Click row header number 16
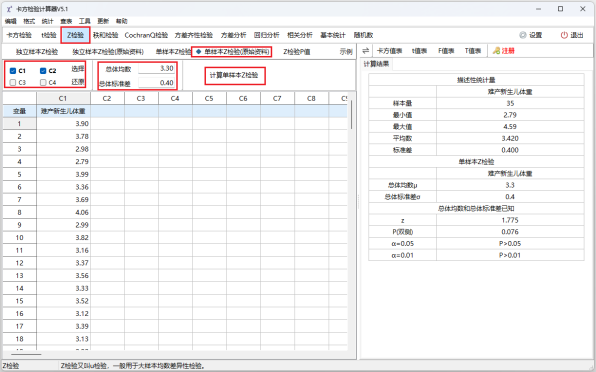 pos(19,313)
